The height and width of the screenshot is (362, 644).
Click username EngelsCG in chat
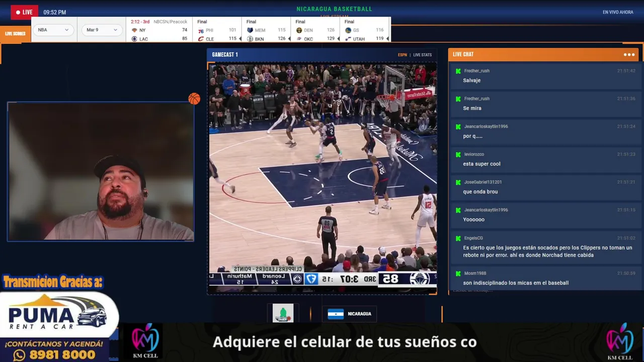(x=473, y=238)
